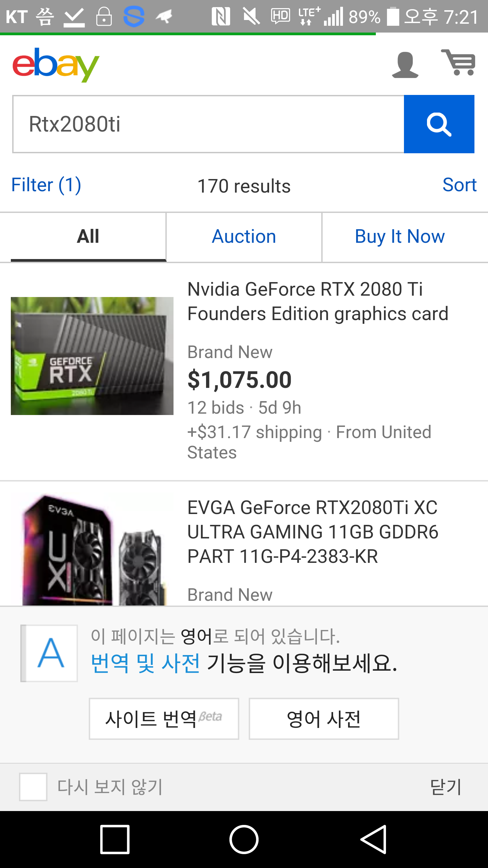Open the GeForce RTX box thumbnail

[x=92, y=356]
